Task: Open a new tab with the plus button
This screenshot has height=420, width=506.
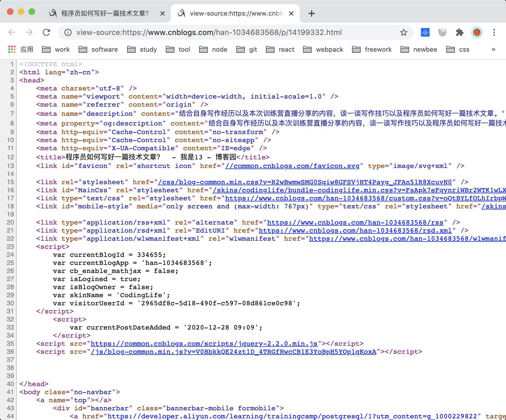Action: (x=311, y=13)
